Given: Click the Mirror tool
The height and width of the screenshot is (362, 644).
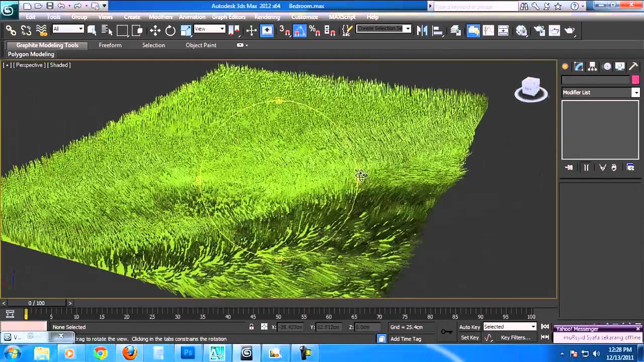Looking at the screenshot, I should (422, 31).
